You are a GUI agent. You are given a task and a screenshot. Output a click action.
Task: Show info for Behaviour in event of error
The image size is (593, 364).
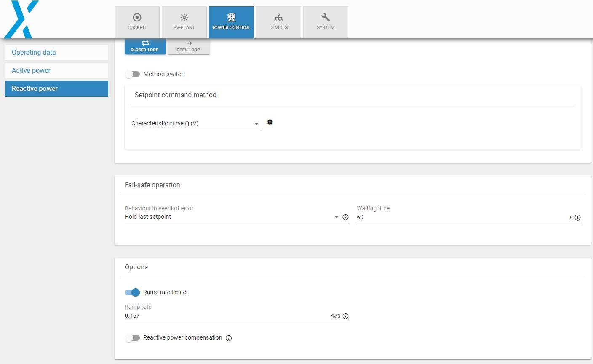point(345,217)
